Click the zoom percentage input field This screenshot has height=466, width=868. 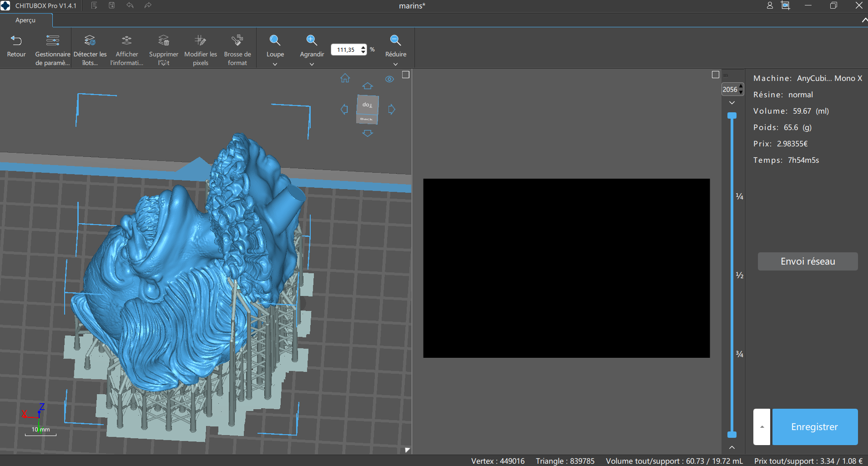coord(346,50)
